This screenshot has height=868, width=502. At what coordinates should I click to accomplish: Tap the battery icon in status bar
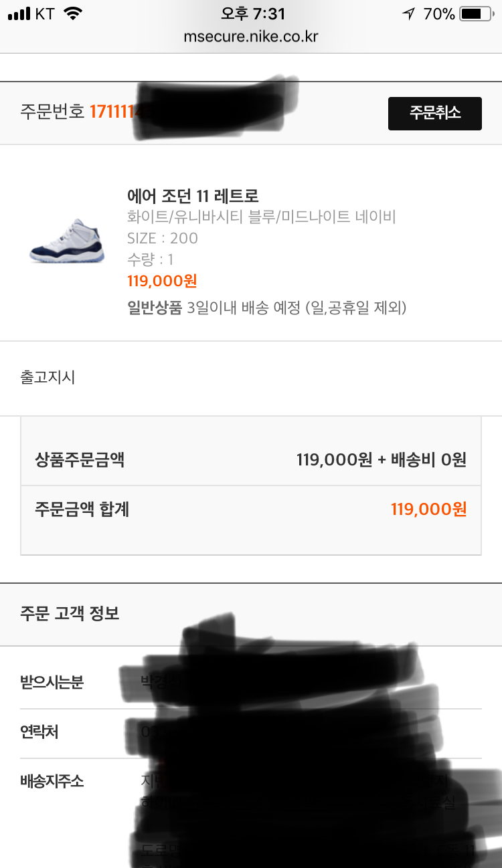[x=477, y=14]
